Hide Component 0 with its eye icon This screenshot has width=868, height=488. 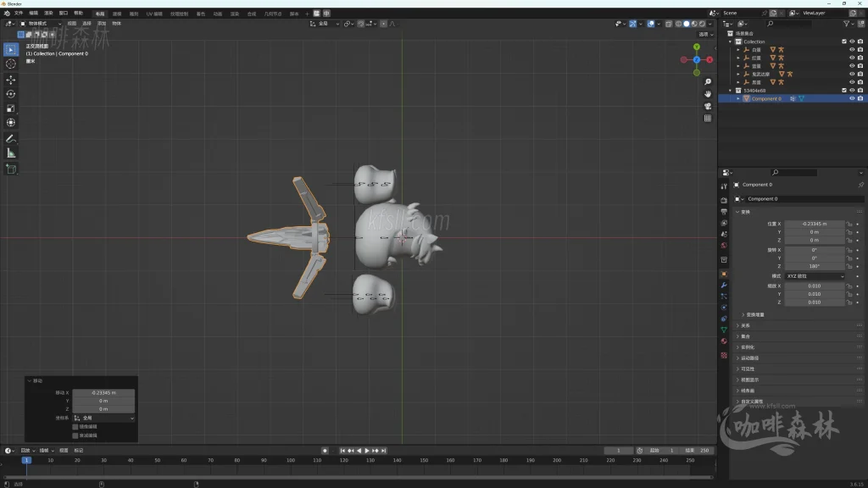coord(852,98)
